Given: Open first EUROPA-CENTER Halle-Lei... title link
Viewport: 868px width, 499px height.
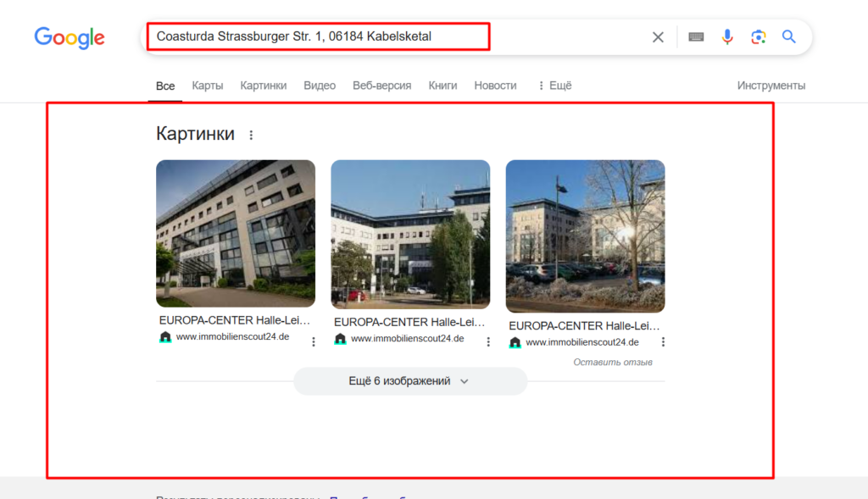Looking at the screenshot, I should (235, 320).
